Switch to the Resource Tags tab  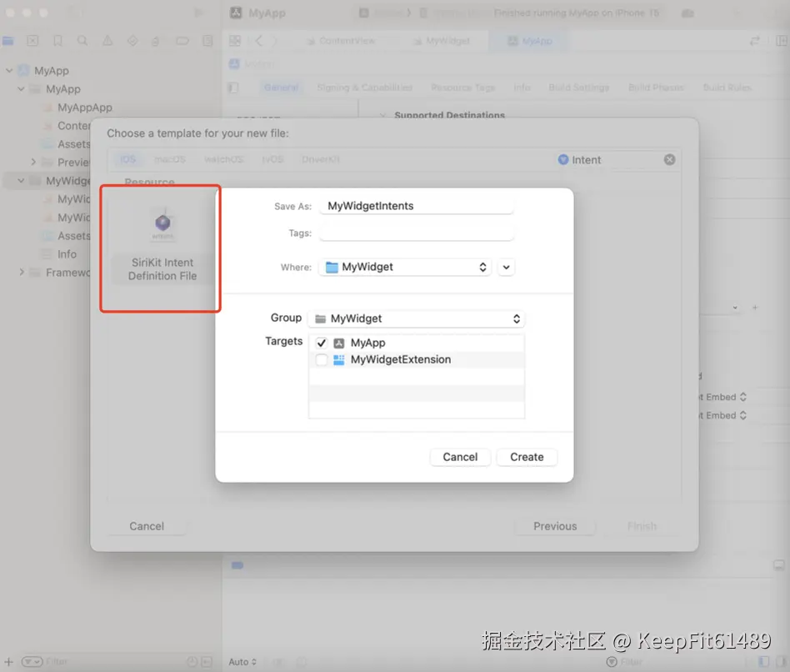462,88
